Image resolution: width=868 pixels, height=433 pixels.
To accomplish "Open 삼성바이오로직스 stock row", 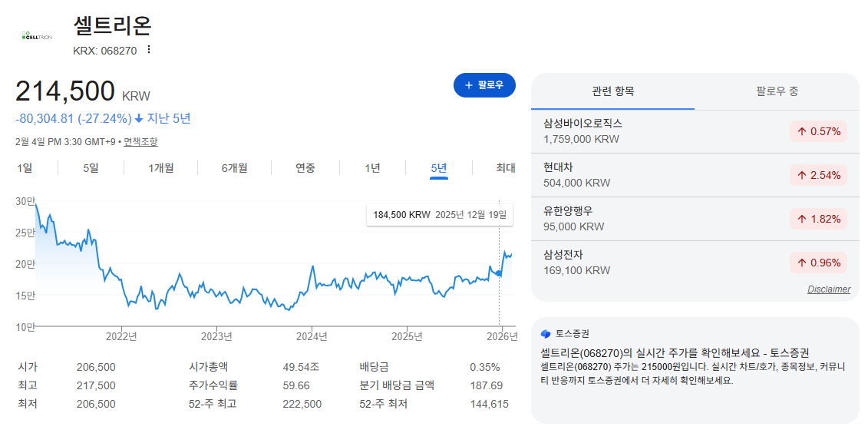I will tap(695, 132).
